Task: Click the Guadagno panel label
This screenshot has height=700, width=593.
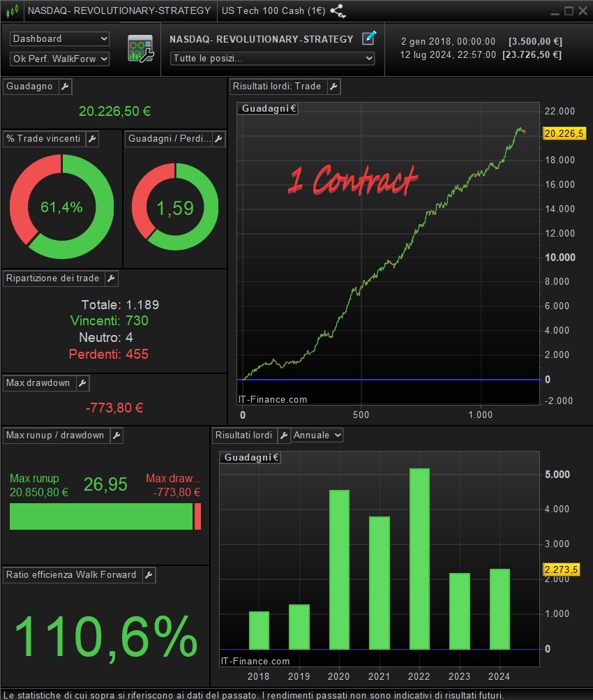Action: pyautogui.click(x=29, y=87)
